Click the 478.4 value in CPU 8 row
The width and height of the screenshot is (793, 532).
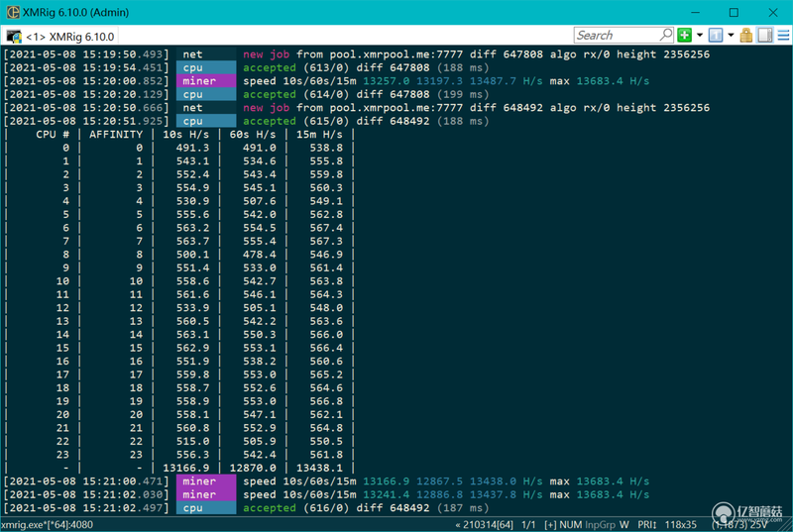(259, 255)
